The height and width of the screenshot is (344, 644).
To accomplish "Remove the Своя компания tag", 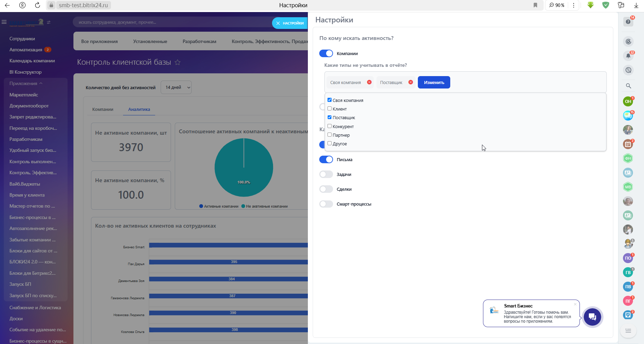I will [369, 82].
